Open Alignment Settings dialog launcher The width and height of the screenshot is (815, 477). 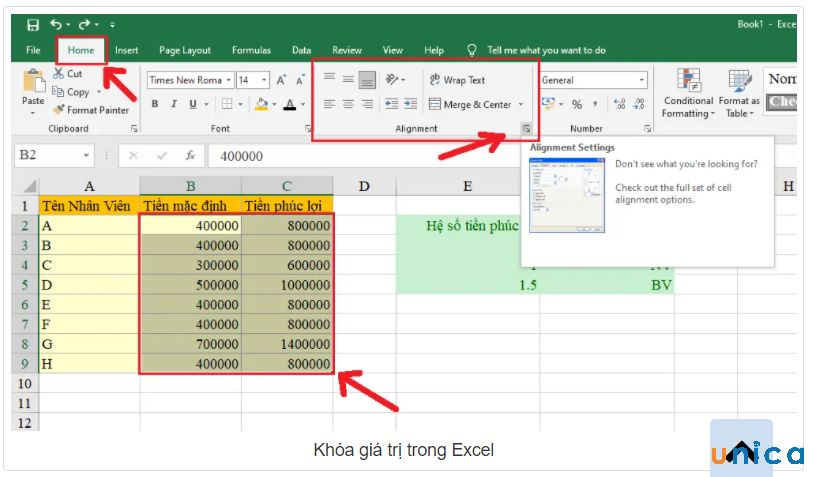point(526,129)
